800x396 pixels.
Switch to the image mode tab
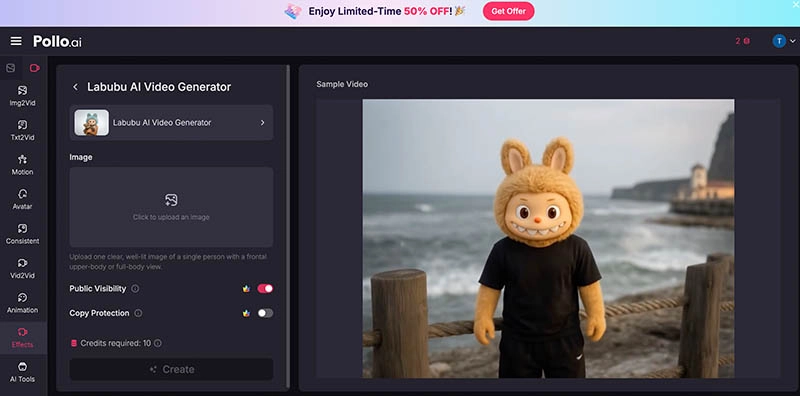[x=11, y=68]
